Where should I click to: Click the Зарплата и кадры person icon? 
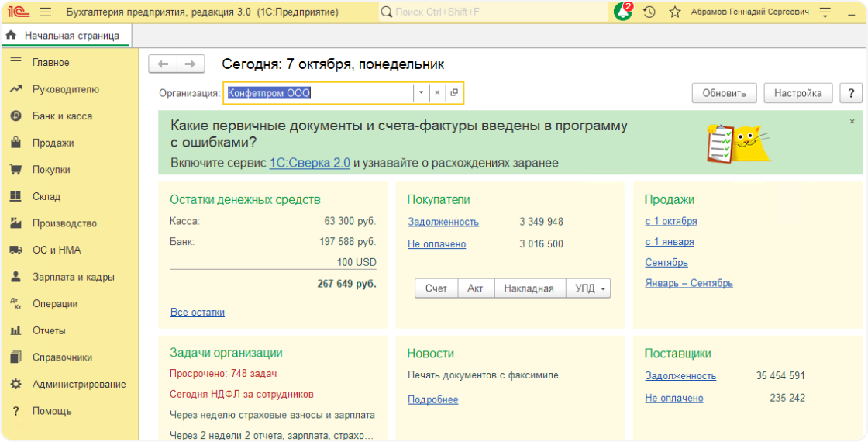[16, 277]
